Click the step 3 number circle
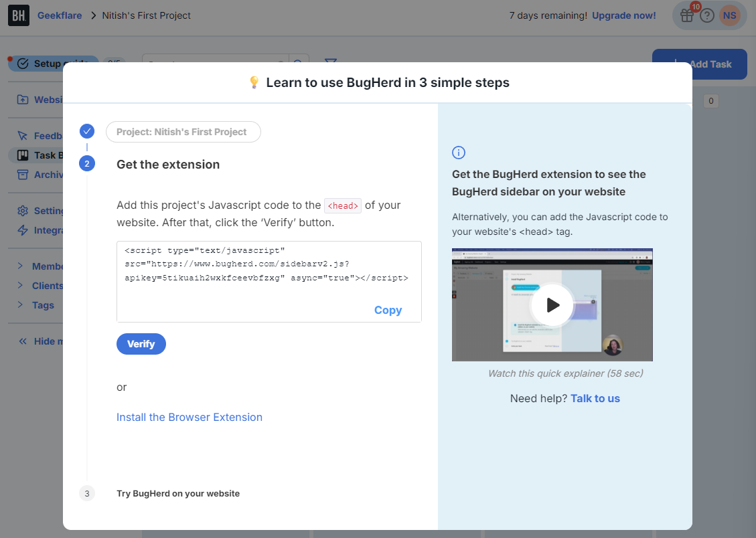Screen dimensions: 756x538 tap(87, 493)
